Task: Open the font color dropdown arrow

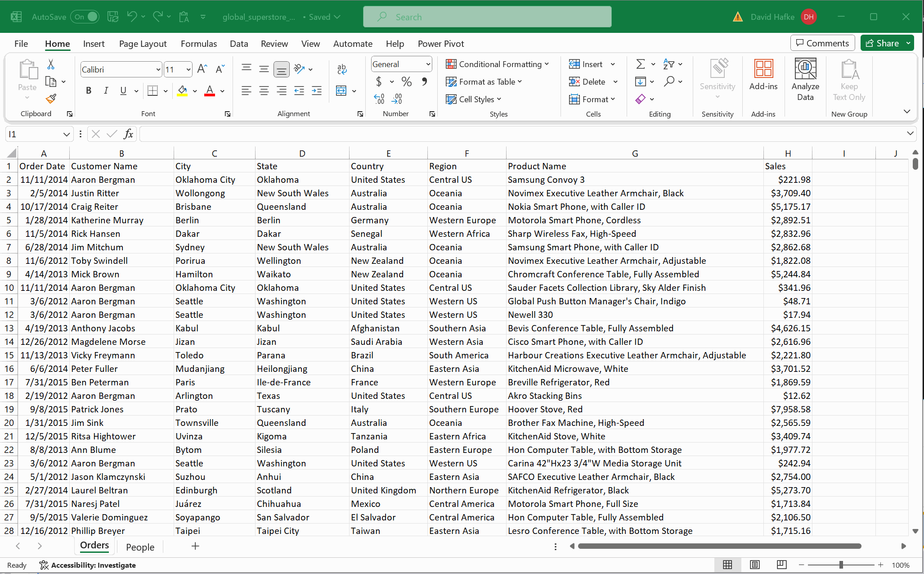Action: 222,91
